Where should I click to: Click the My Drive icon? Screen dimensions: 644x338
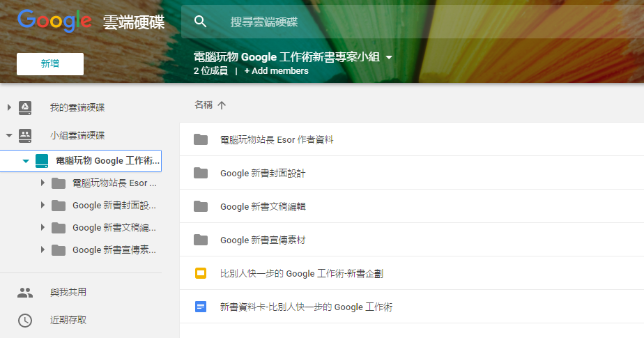(25, 107)
